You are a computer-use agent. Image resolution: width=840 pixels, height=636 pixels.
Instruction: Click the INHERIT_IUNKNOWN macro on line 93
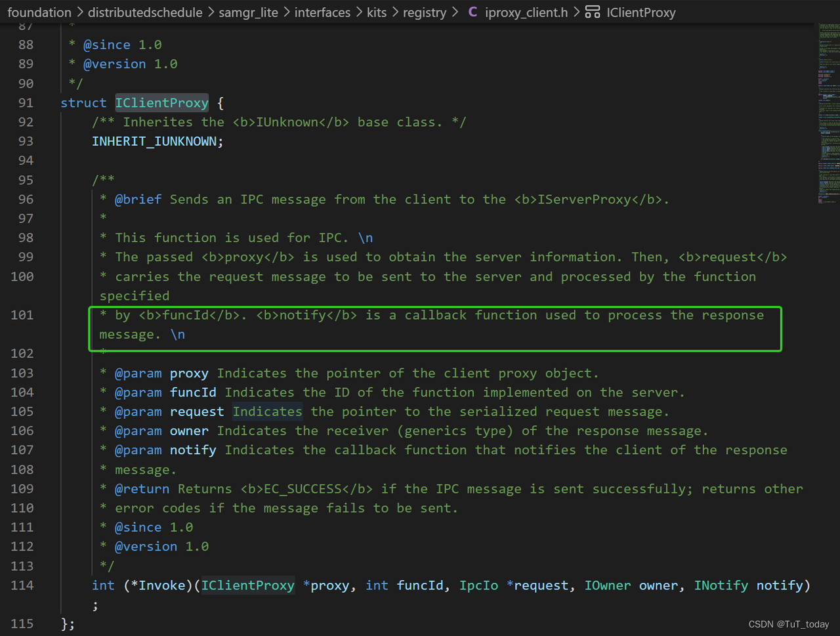tap(154, 141)
